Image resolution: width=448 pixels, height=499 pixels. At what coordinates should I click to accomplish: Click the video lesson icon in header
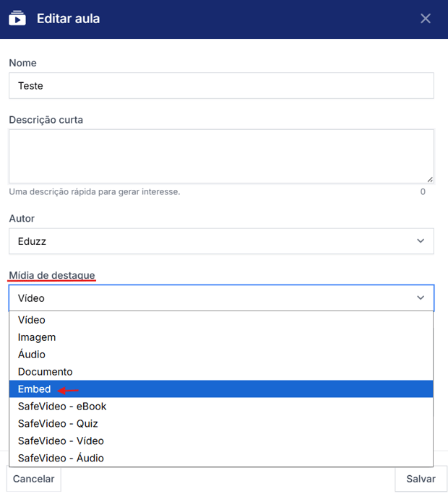point(17,18)
